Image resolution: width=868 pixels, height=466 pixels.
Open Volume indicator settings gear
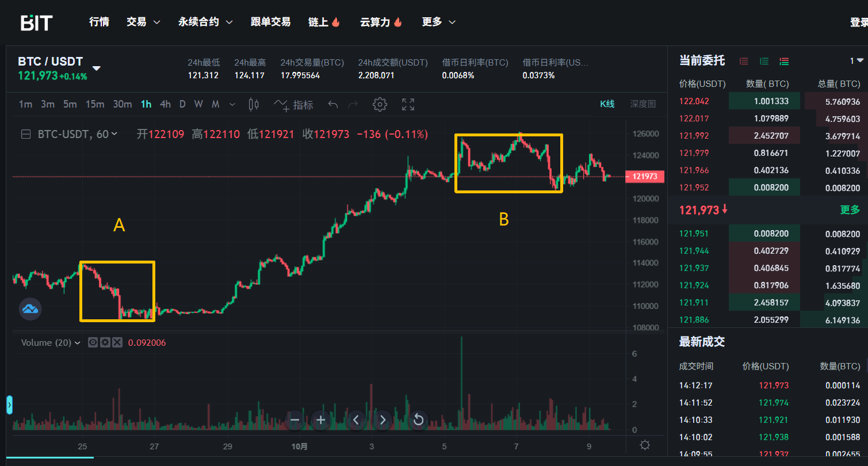coord(105,342)
